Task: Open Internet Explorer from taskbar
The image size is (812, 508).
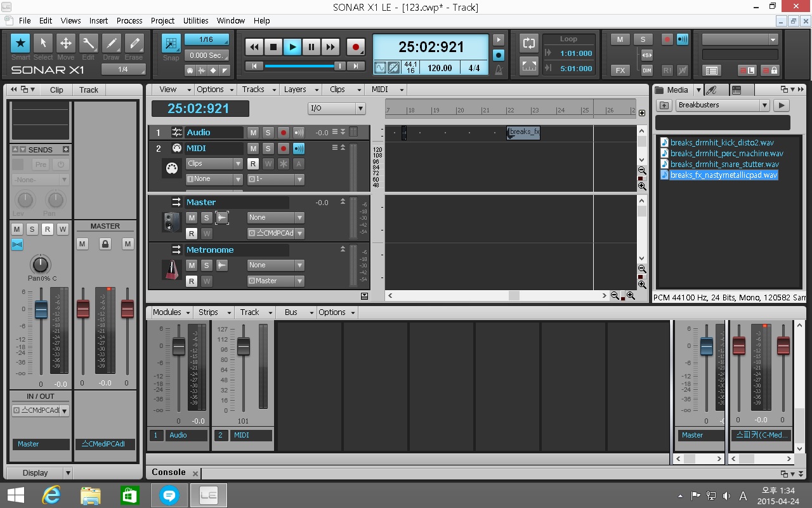Action: click(x=51, y=495)
